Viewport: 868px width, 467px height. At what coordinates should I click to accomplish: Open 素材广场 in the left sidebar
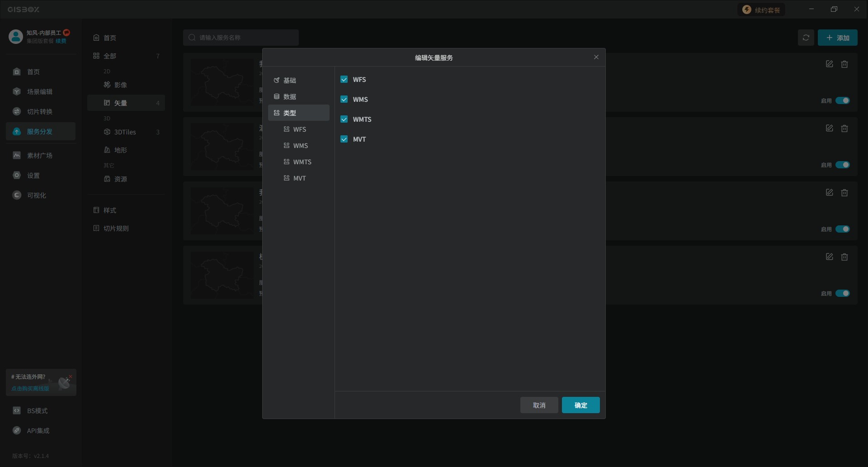[x=39, y=156]
